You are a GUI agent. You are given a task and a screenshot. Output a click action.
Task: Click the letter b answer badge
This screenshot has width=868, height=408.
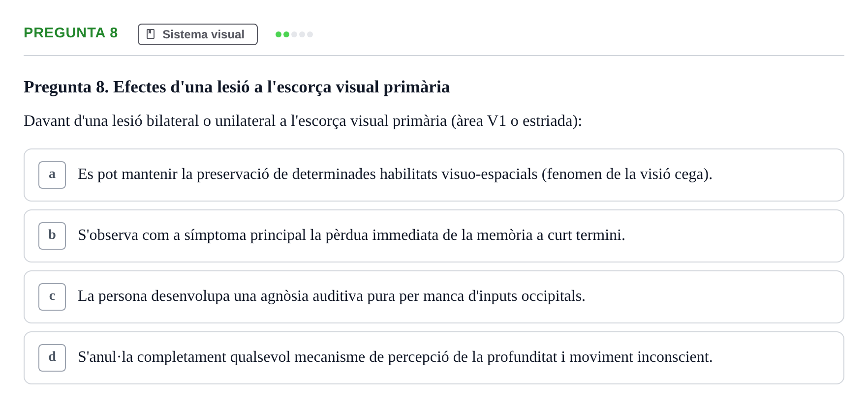point(52,236)
